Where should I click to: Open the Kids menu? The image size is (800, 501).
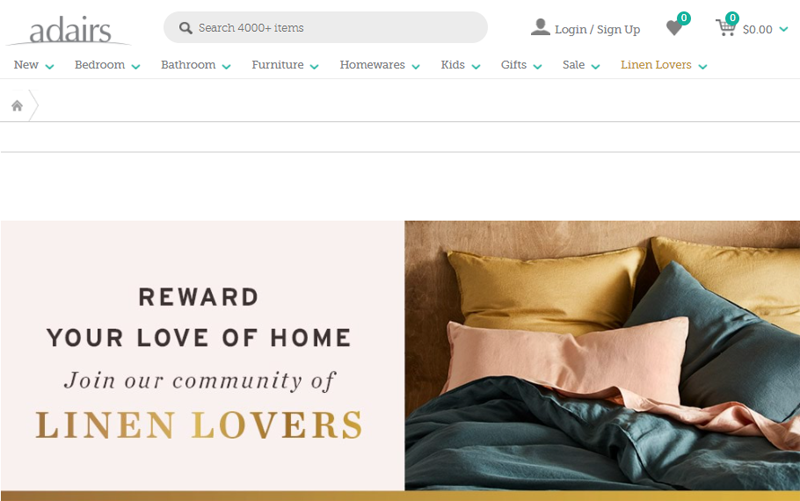(453, 65)
